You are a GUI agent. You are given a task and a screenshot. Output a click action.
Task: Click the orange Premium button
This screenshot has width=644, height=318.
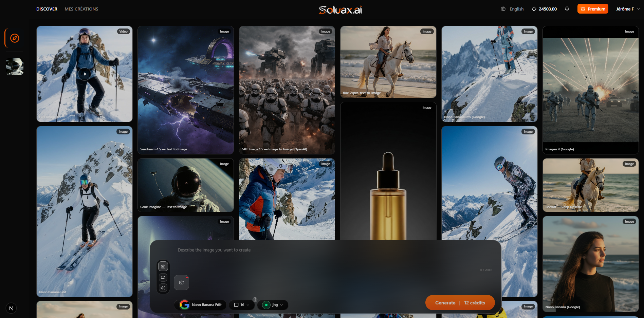tap(592, 9)
